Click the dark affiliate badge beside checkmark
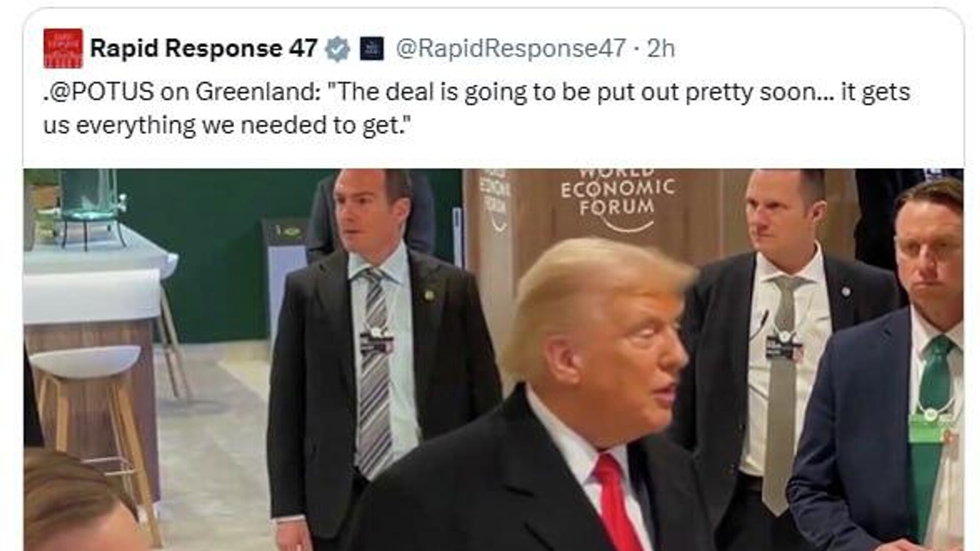This screenshot has height=551, width=980. (x=372, y=49)
